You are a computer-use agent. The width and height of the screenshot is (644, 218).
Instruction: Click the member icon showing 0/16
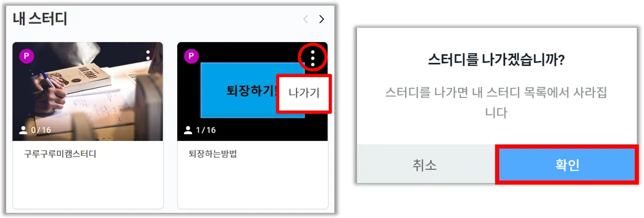coord(23,130)
